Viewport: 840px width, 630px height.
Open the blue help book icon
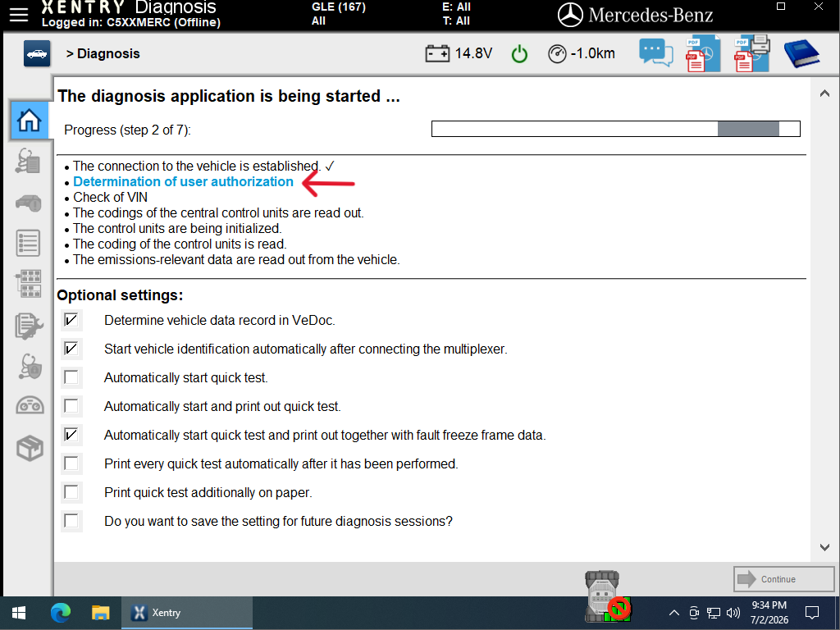pyautogui.click(x=801, y=53)
